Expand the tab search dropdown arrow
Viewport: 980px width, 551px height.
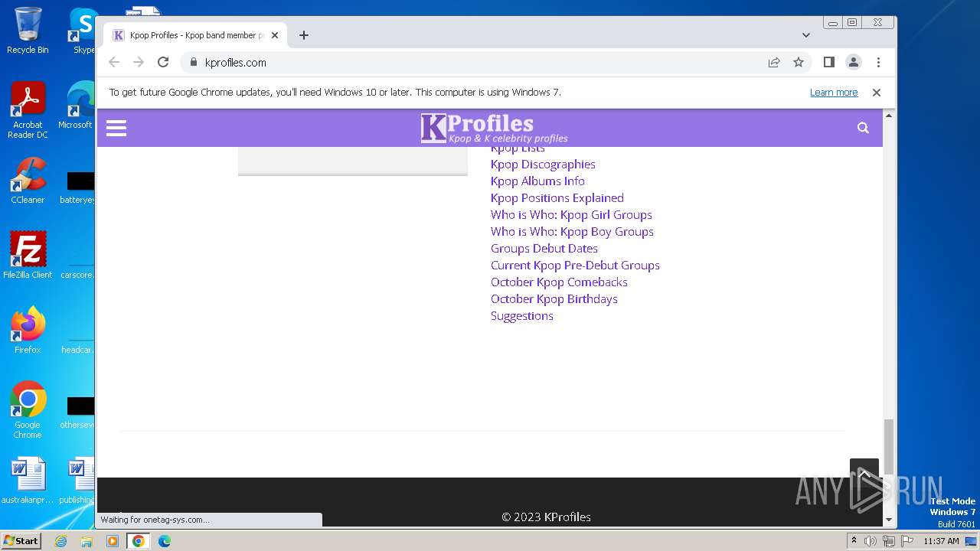[x=806, y=35]
